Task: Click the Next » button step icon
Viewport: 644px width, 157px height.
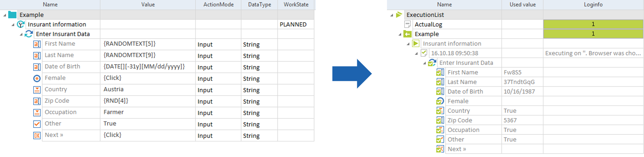Action: tap(37, 135)
